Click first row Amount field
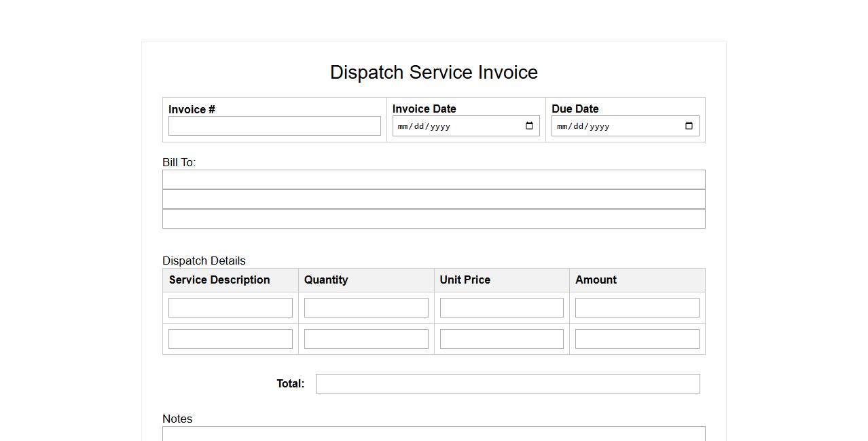The width and height of the screenshot is (868, 441). pos(637,308)
